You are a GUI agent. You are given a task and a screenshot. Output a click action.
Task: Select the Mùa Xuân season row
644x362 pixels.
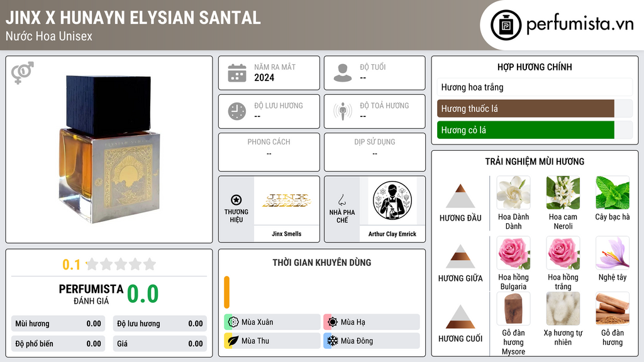coord(272,322)
